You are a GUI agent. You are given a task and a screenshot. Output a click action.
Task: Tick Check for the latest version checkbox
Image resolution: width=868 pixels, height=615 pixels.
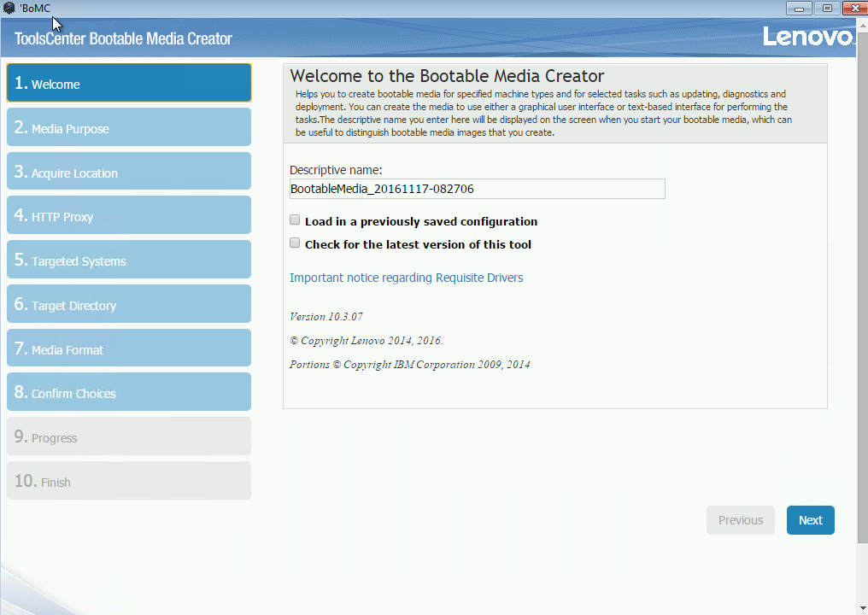point(295,243)
